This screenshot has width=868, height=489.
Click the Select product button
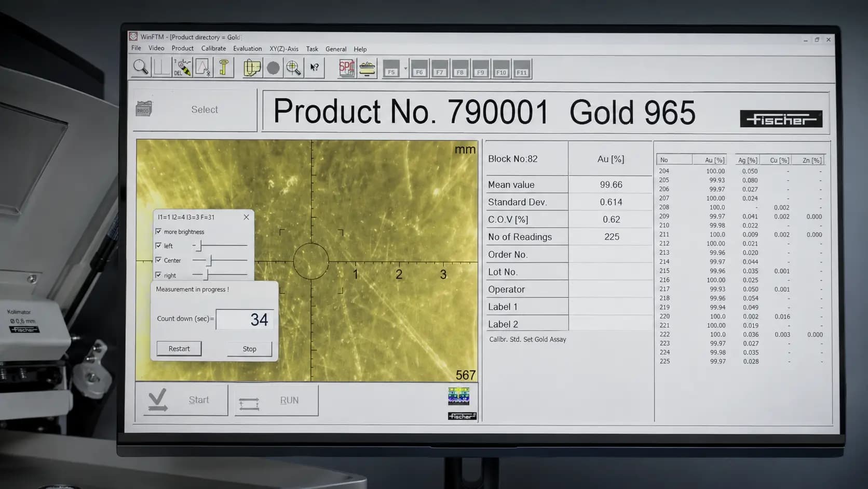tap(195, 110)
